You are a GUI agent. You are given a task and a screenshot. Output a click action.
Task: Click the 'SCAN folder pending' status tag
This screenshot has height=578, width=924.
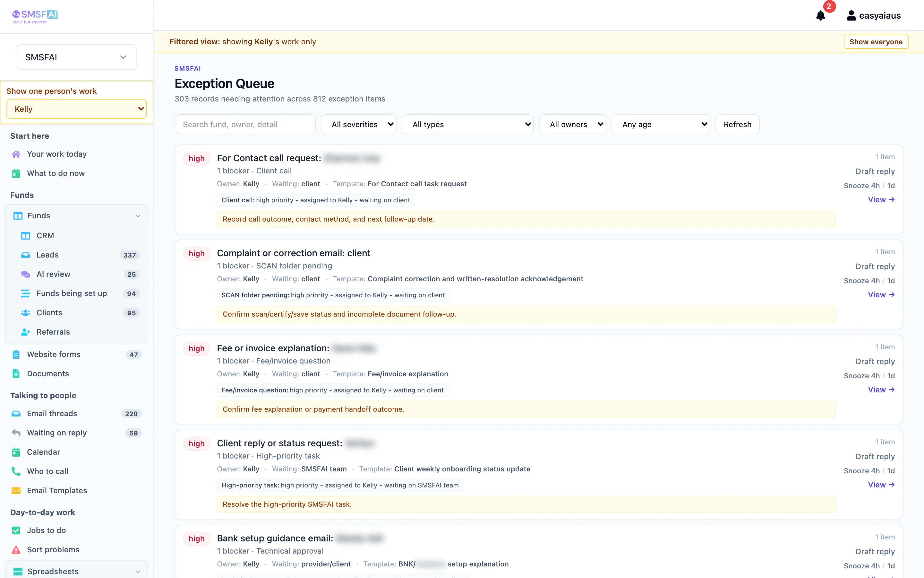click(x=333, y=295)
